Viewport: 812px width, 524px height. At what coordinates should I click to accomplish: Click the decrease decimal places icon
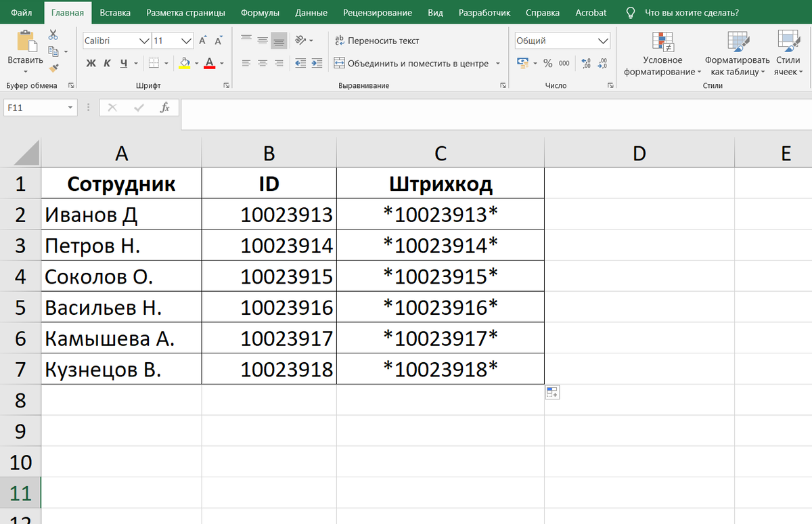tap(602, 63)
